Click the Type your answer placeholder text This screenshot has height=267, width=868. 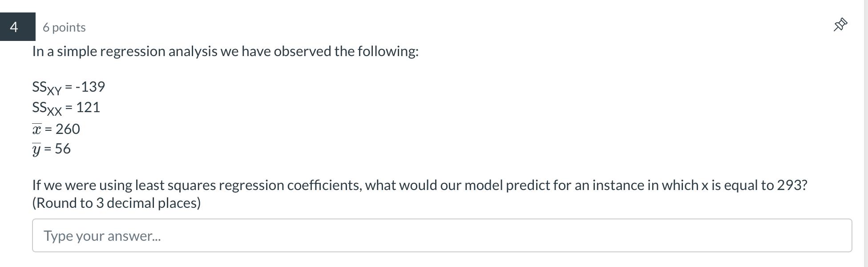(x=102, y=235)
